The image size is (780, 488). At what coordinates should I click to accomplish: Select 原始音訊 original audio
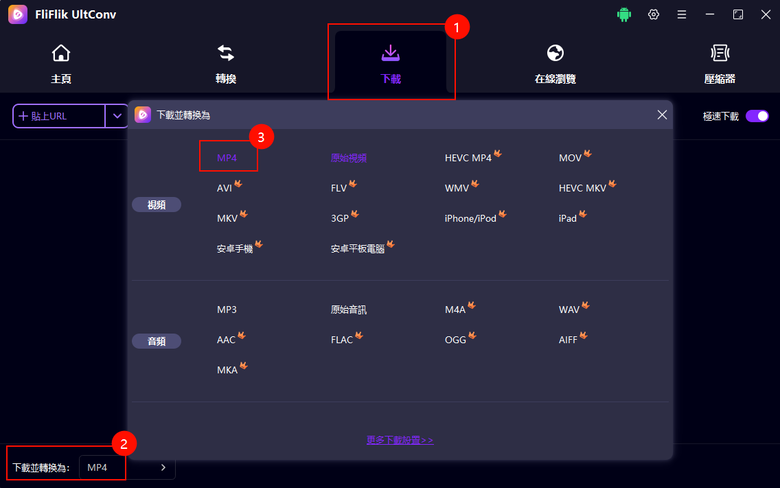coord(349,309)
